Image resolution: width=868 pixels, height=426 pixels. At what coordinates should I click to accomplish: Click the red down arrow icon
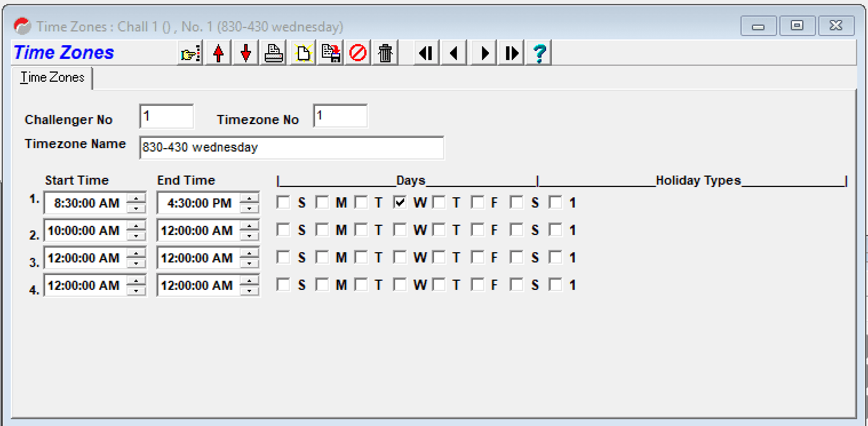pyautogui.click(x=246, y=54)
